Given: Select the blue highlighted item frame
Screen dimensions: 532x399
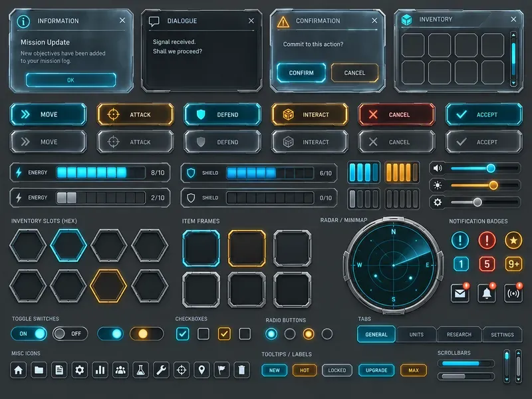Looking at the screenshot, I should coord(201,248).
